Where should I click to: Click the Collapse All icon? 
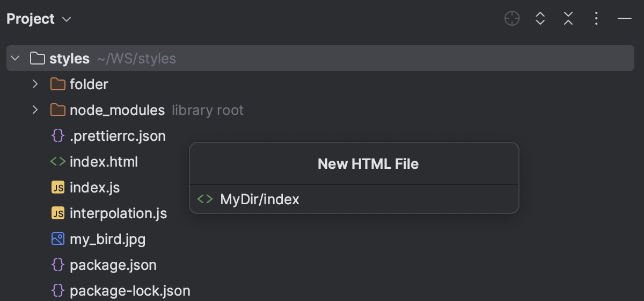(568, 19)
